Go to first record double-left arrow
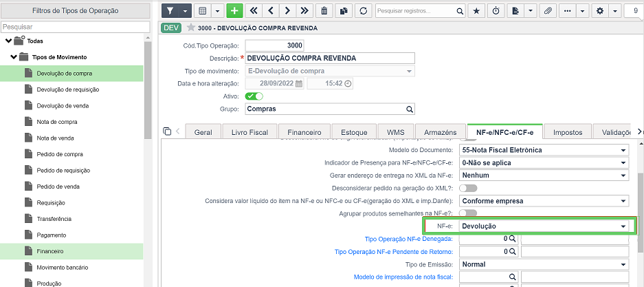Image resolution: width=644 pixels, height=287 pixels. [x=254, y=11]
